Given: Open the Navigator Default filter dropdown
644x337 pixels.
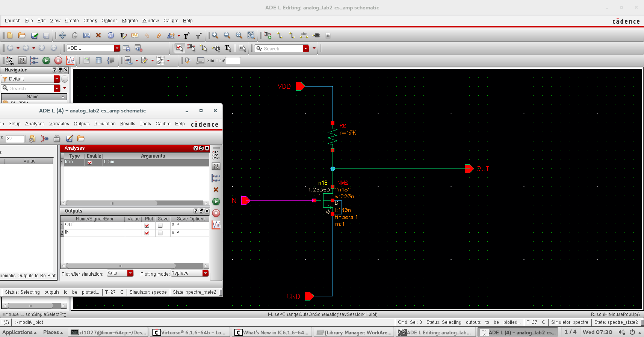Looking at the screenshot, I should coord(57,79).
